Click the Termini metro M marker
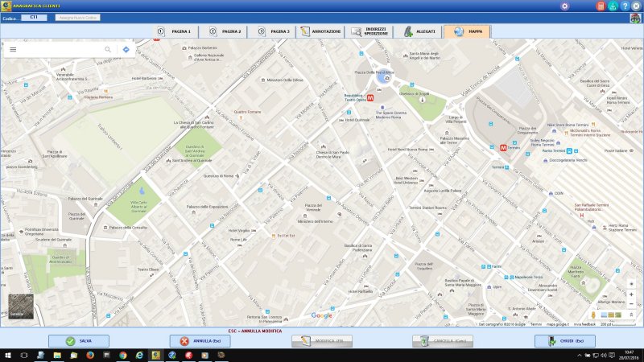 tap(503, 148)
